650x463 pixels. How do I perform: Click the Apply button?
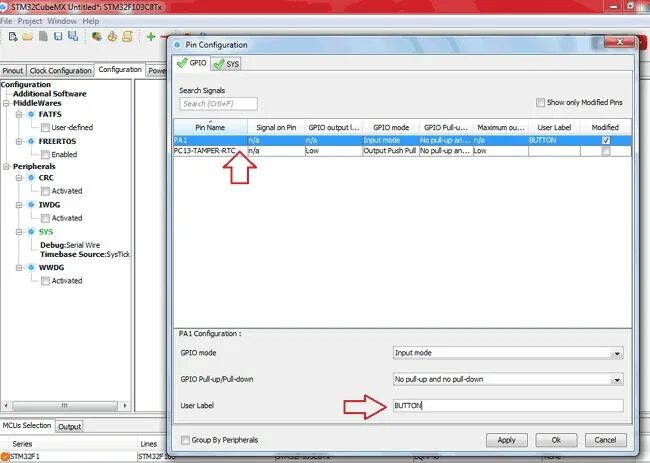(507, 440)
